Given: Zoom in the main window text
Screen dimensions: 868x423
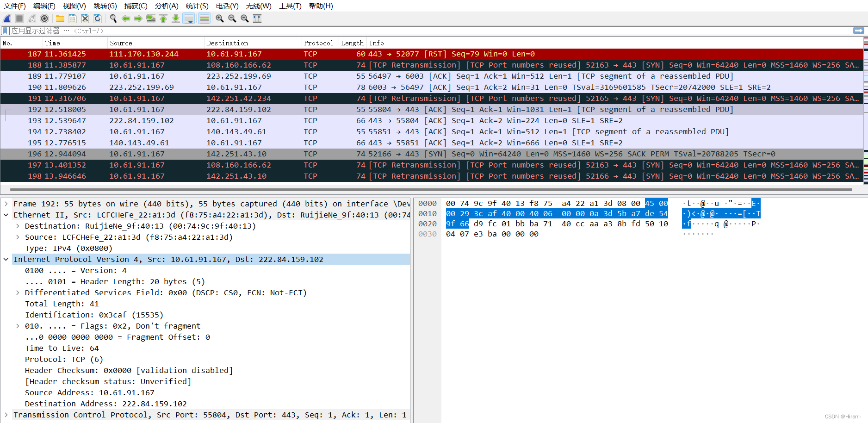Looking at the screenshot, I should (x=220, y=19).
